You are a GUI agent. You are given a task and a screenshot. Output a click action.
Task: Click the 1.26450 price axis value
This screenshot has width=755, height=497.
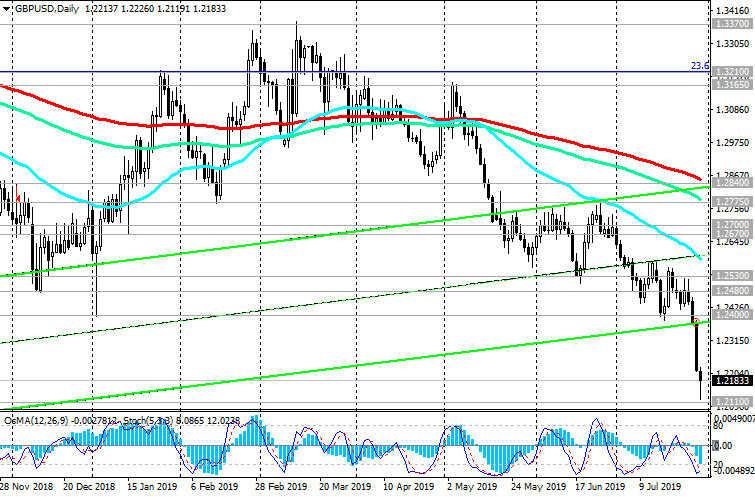coord(733,242)
